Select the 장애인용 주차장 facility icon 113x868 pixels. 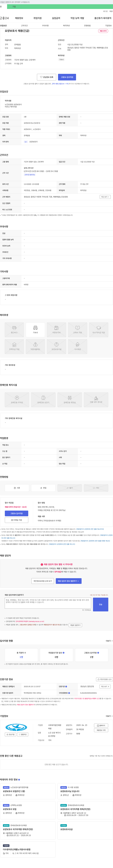[17, 400]
